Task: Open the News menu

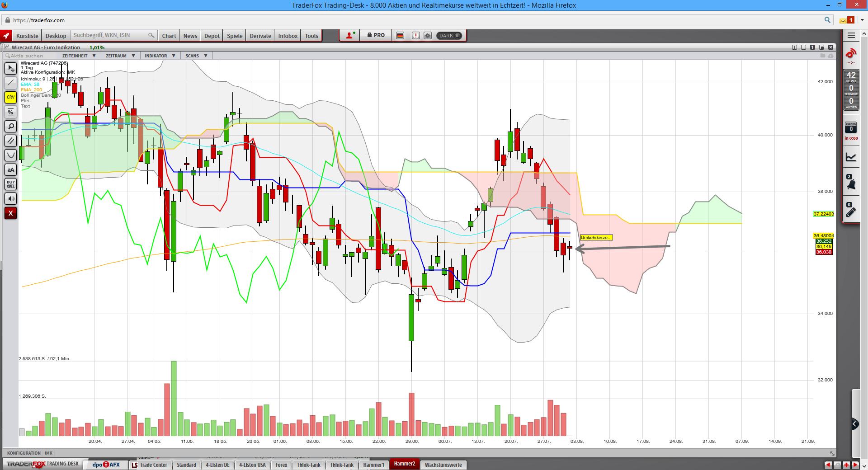Action: (190, 36)
